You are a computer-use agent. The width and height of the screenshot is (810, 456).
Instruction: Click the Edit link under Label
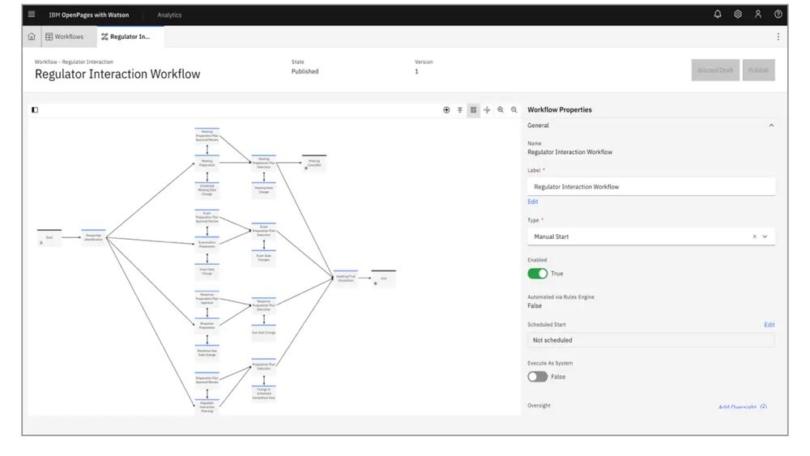[532, 201]
